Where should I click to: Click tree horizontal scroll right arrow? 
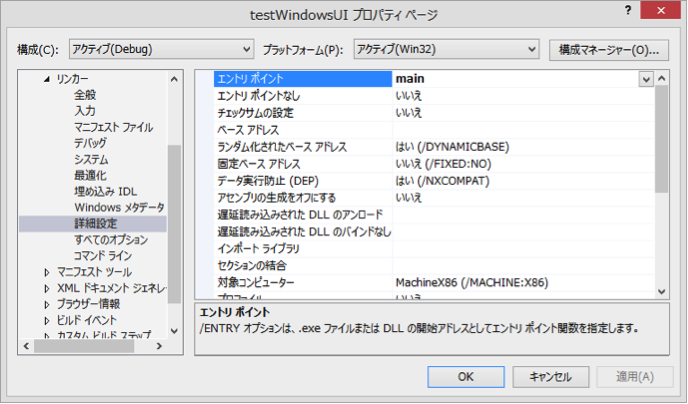click(159, 346)
